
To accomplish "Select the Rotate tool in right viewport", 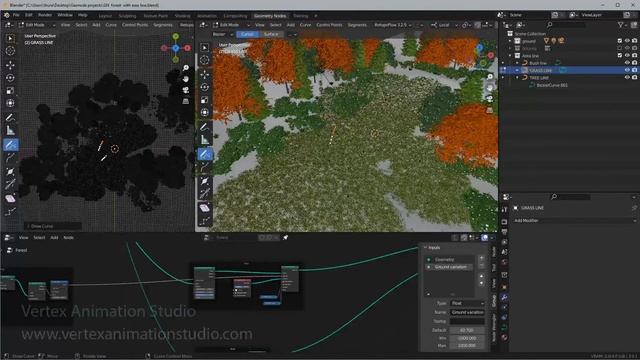I will point(205,87).
